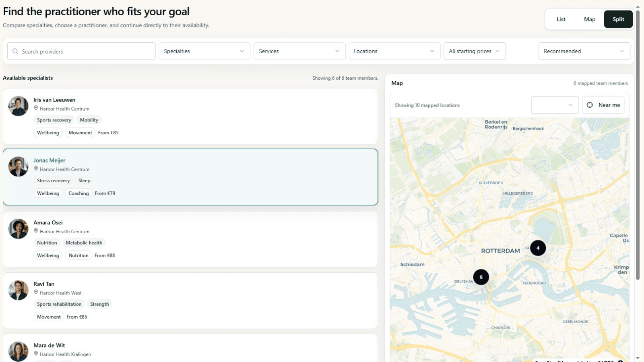
Task: Click location pin icon under Amara Osei
Action: click(36, 231)
